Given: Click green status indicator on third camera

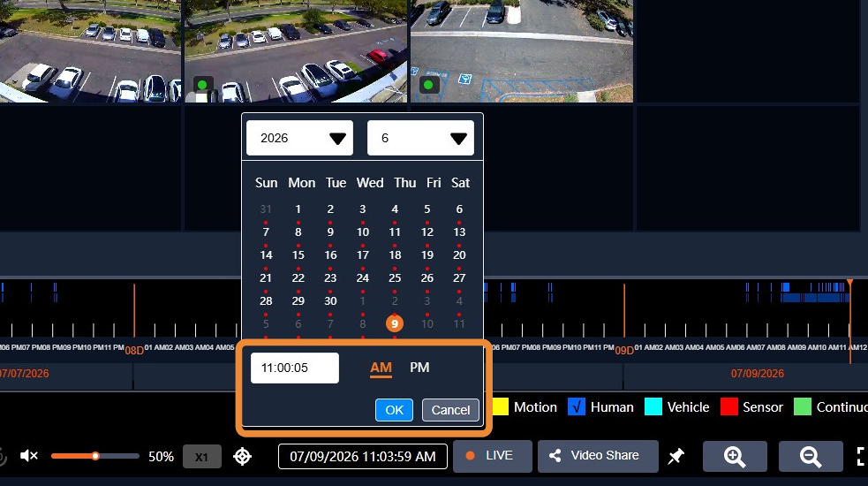Looking at the screenshot, I should (x=428, y=86).
